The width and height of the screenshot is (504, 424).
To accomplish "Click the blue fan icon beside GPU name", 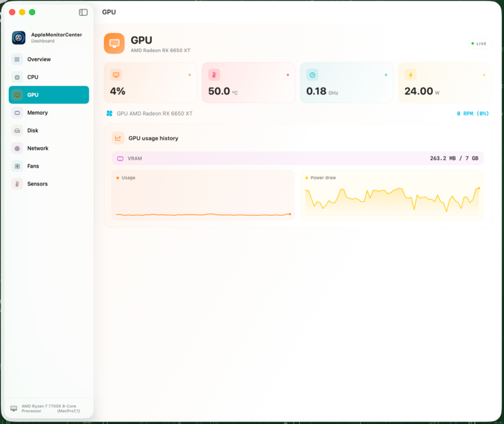I will [109, 113].
